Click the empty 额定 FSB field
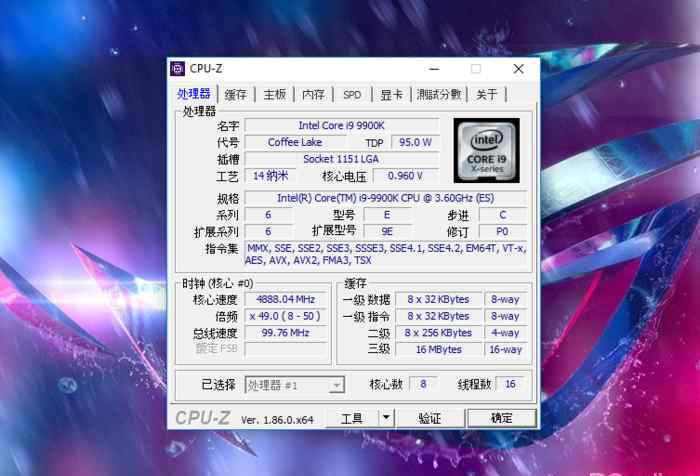The image size is (700, 476). (x=286, y=349)
